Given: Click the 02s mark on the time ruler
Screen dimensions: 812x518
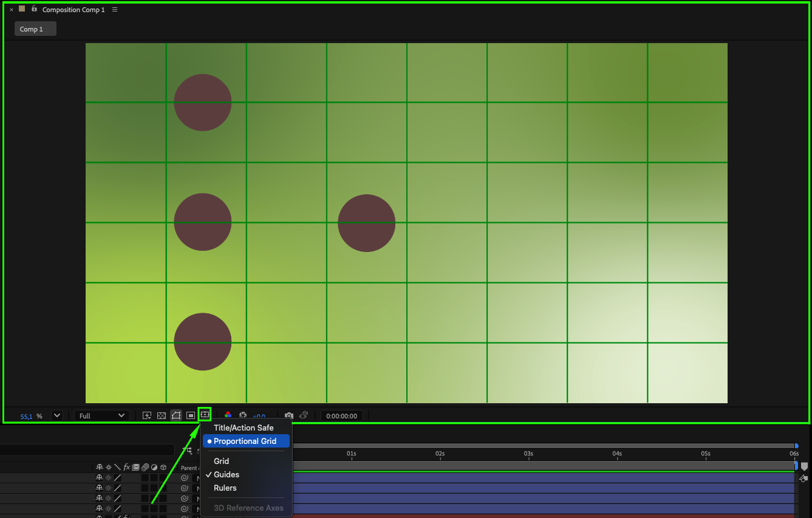Looking at the screenshot, I should point(440,454).
